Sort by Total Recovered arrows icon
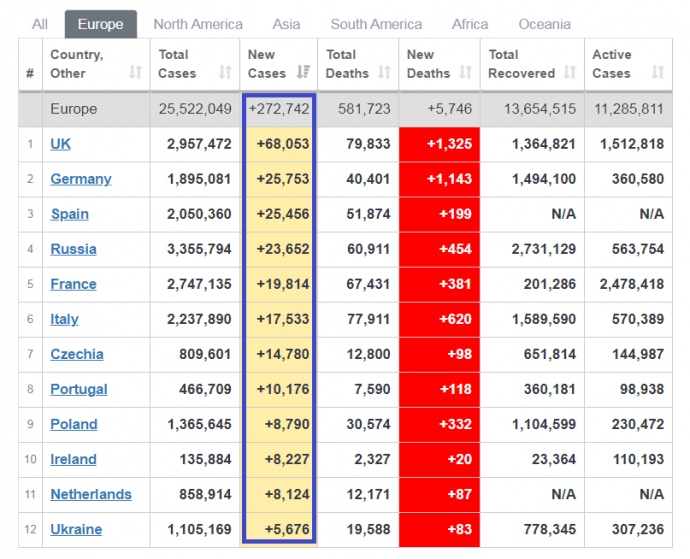690x559 pixels. click(x=569, y=73)
